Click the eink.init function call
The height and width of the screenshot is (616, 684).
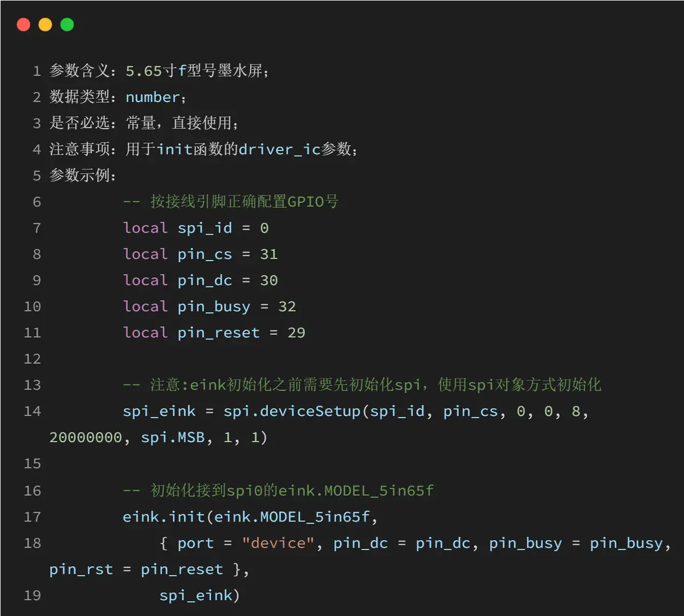pyautogui.click(x=164, y=517)
